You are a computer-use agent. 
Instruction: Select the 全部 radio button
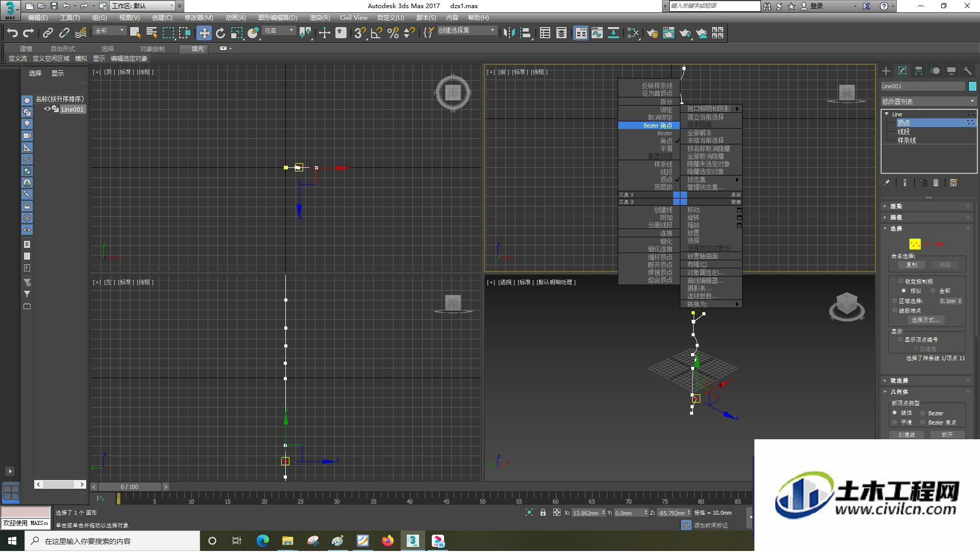[933, 291]
